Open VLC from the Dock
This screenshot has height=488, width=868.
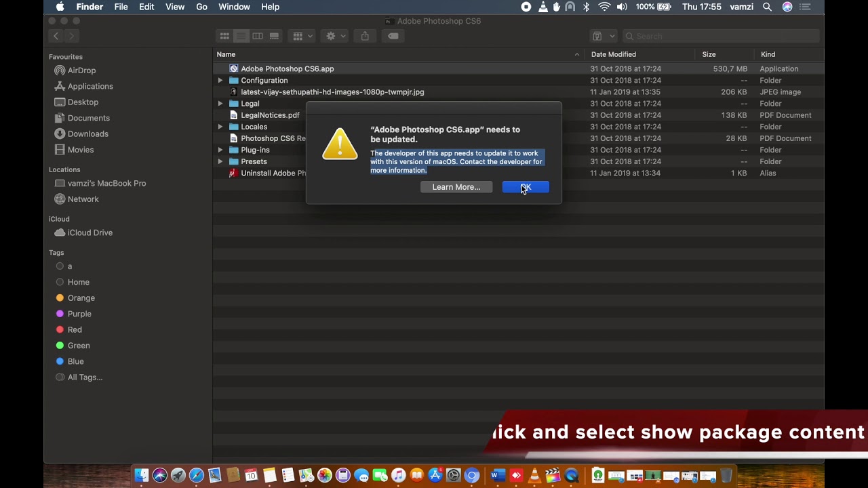coord(534,476)
